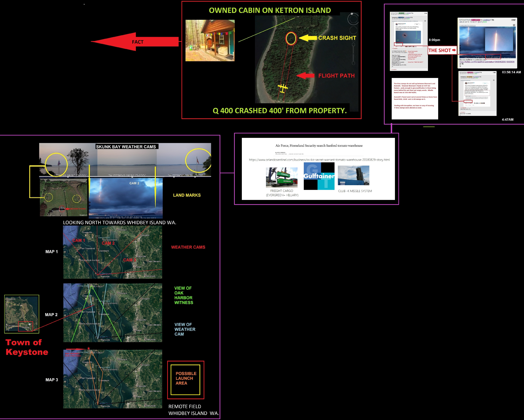
Task: Click the Air Force Homeland Security article headline
Action: 319,146
